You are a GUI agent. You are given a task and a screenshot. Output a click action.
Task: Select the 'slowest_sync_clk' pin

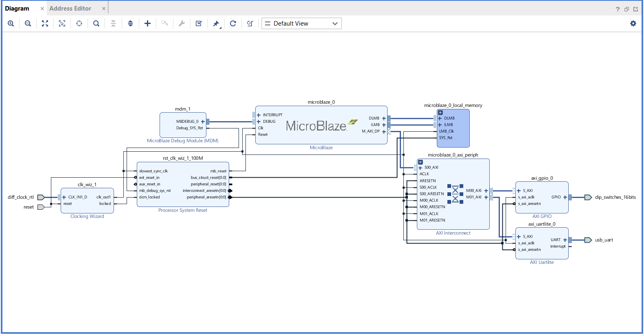click(153, 171)
